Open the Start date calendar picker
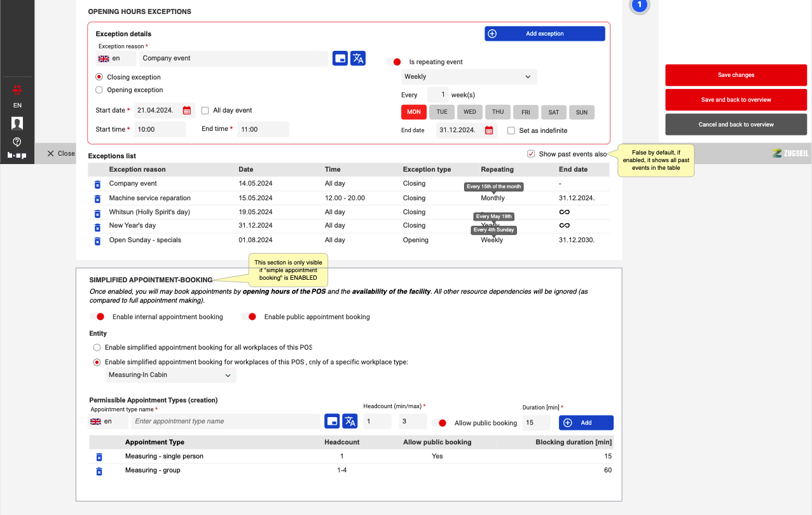 (187, 111)
